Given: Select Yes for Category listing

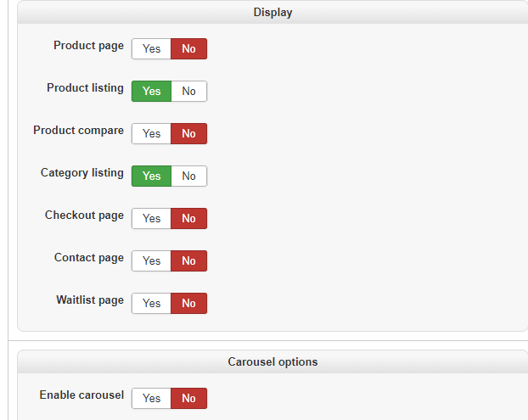Looking at the screenshot, I should click(x=151, y=176).
